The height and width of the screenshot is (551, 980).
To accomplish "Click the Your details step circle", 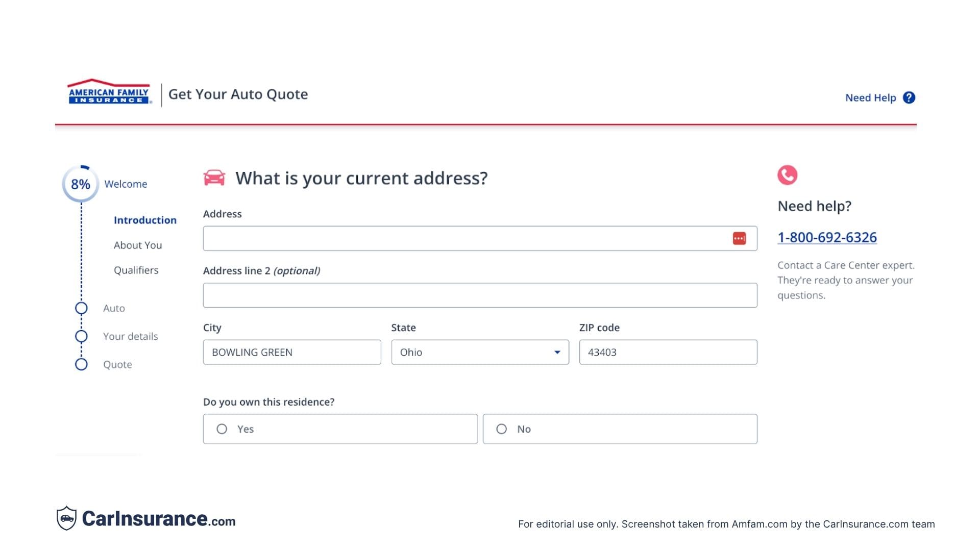I will pyautogui.click(x=81, y=336).
